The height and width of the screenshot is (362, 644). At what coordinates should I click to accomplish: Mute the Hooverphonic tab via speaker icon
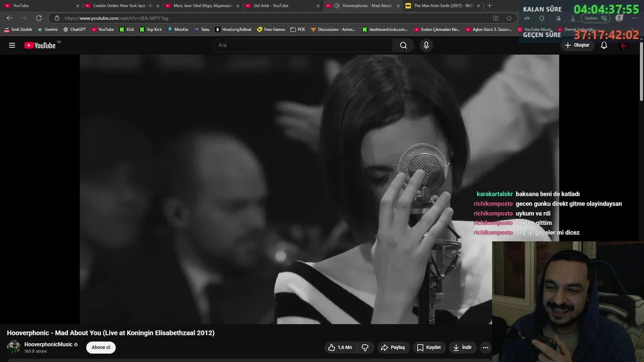(337, 6)
